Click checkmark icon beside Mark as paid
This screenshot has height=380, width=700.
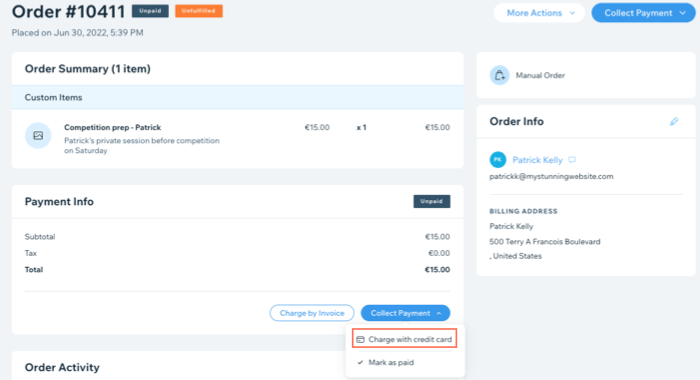(x=360, y=362)
